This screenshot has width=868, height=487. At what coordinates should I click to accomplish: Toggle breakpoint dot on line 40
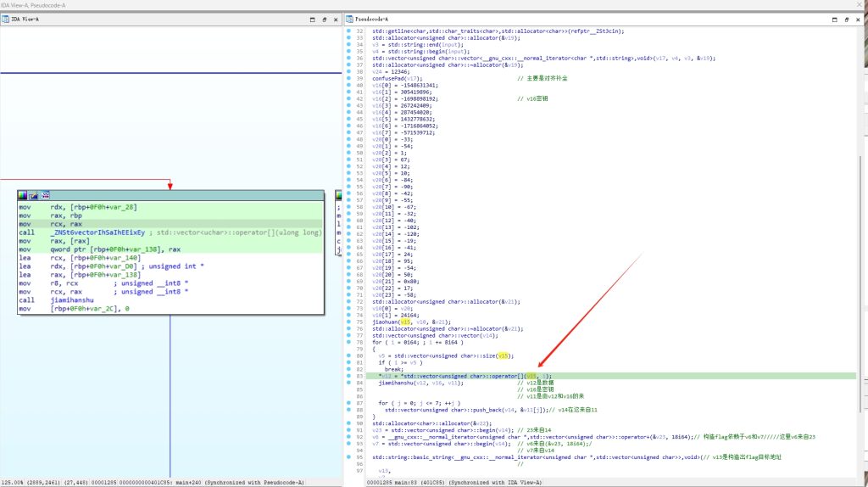click(348, 86)
